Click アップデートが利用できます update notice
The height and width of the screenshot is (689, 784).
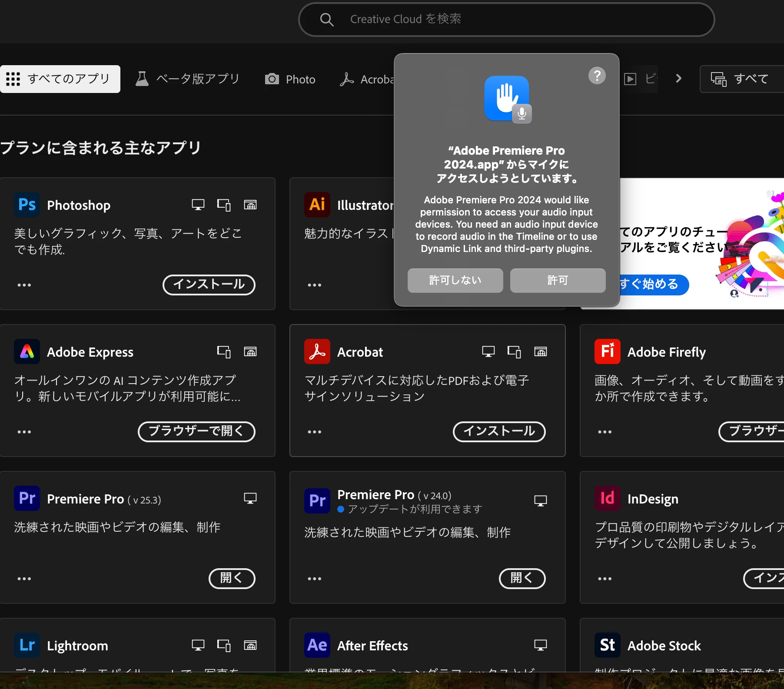coord(410,509)
